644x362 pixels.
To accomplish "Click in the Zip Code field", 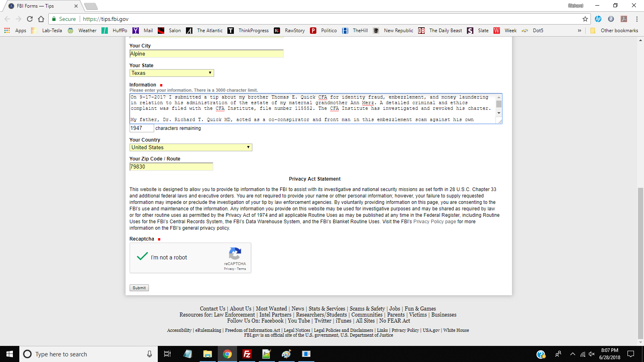I will [x=171, y=167].
